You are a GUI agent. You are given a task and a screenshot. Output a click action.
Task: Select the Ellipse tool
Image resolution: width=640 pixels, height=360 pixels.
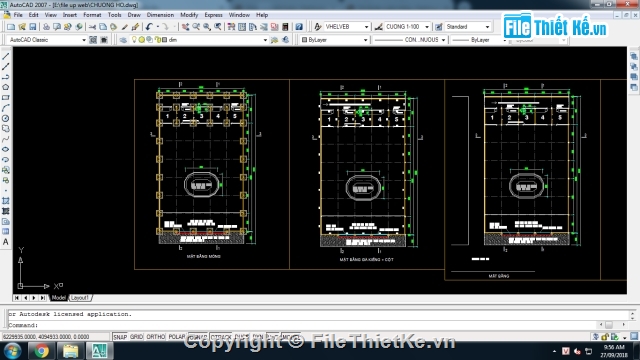(x=6, y=149)
